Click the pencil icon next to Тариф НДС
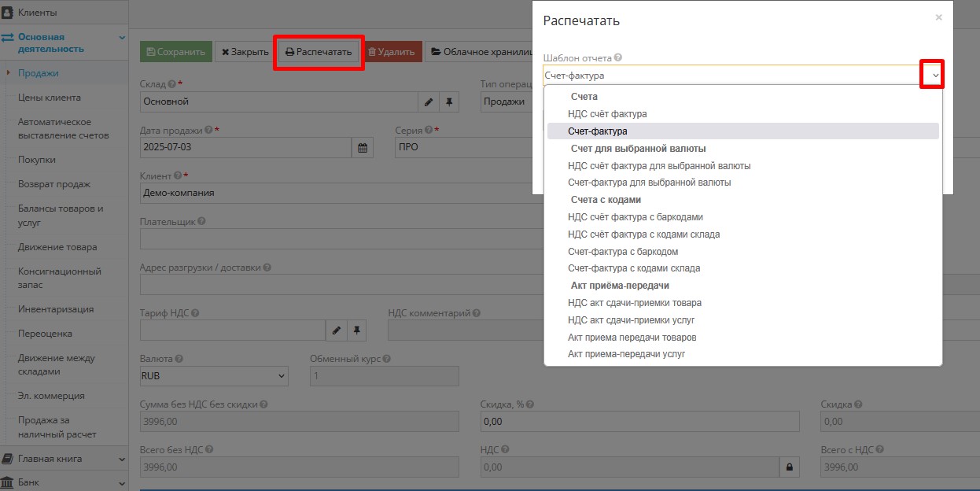This screenshot has height=491, width=980. [x=336, y=330]
